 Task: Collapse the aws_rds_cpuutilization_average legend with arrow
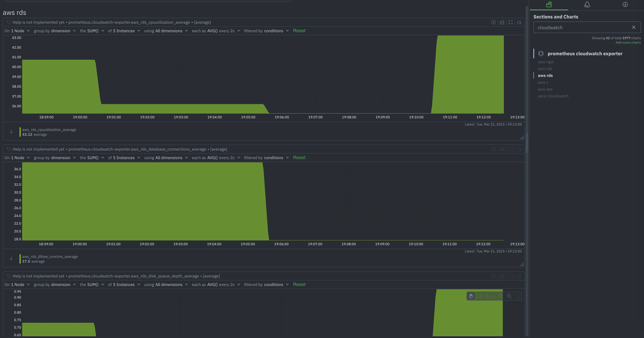(11, 131)
